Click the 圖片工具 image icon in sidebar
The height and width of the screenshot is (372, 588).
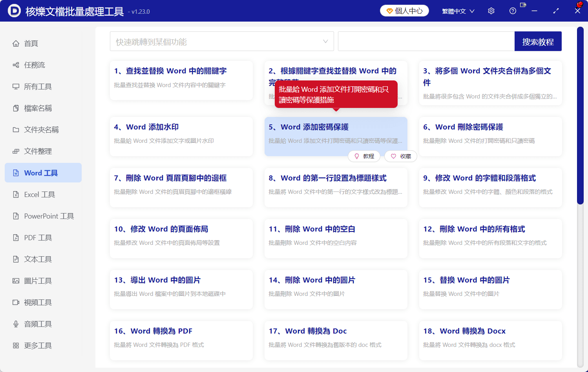[x=16, y=281]
